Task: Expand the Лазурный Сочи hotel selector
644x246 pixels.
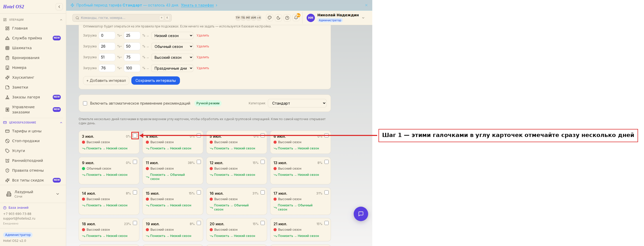Action: (x=33, y=194)
